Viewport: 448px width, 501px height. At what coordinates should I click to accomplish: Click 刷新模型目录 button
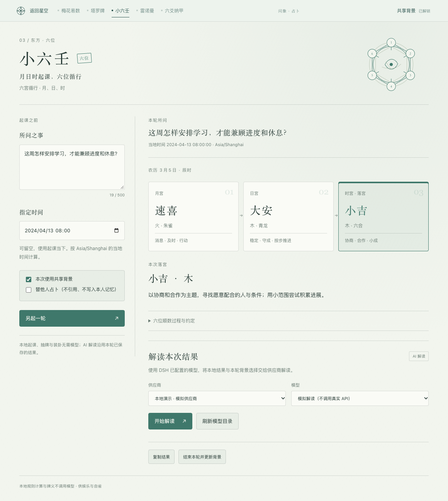pos(217,421)
